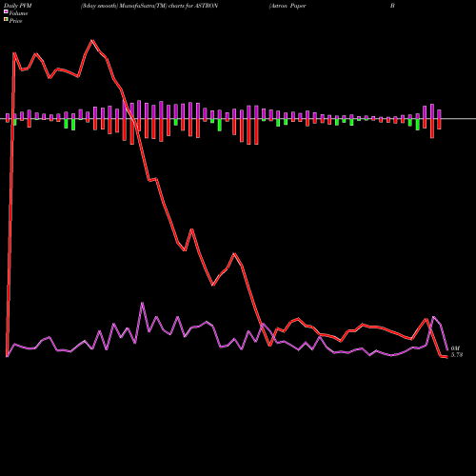Click the '0M' volume end label
The height and width of the screenshot is (476, 476).
pos(455,348)
